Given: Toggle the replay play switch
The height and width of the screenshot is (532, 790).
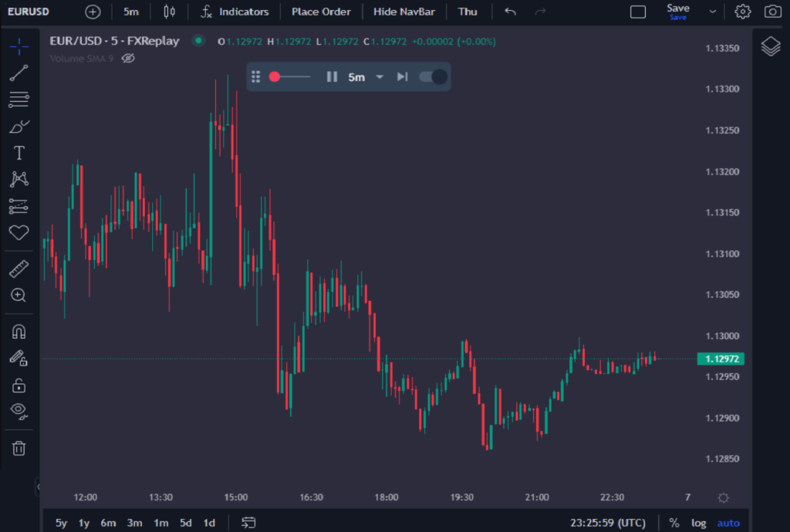Looking at the screenshot, I should tap(433, 76).
